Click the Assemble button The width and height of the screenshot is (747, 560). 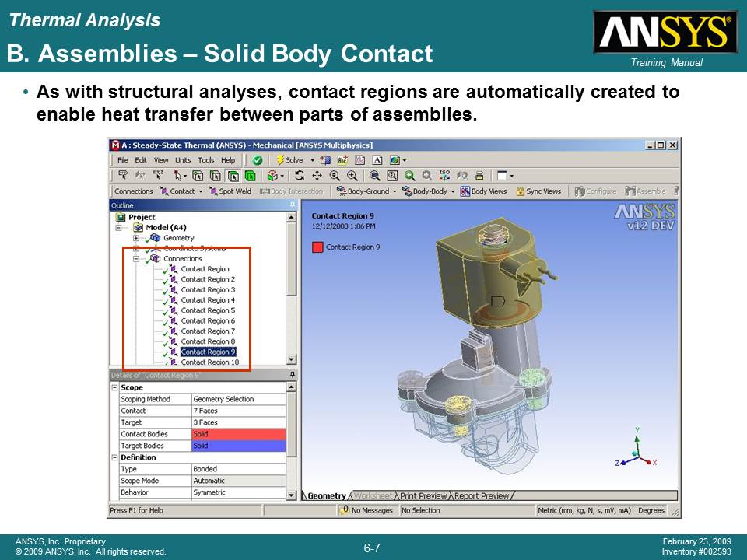coord(645,191)
